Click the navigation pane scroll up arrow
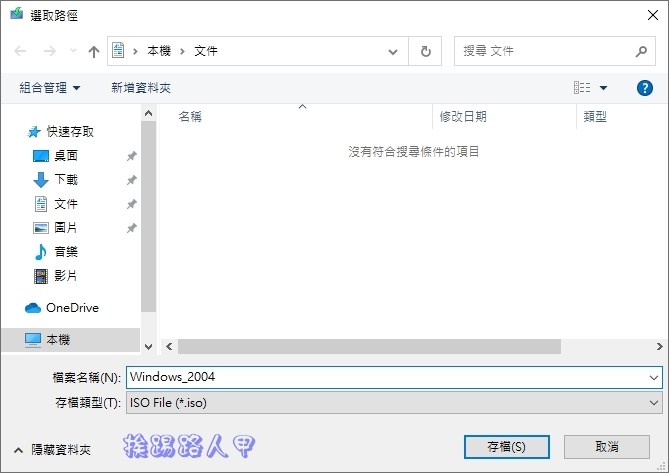 148,113
